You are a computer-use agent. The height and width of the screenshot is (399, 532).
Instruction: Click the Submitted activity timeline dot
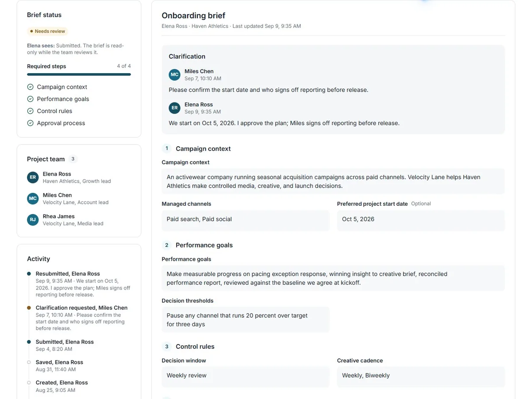tap(29, 342)
